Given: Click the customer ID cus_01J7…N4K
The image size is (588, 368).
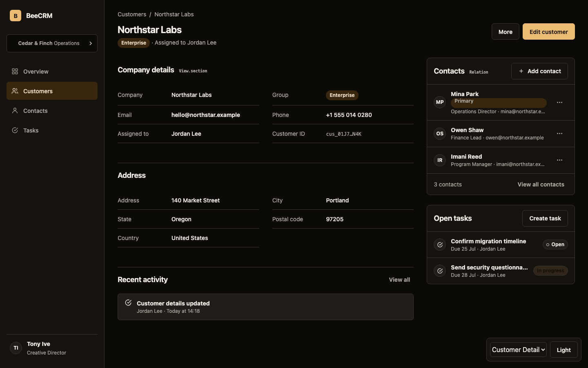Looking at the screenshot, I should (344, 134).
